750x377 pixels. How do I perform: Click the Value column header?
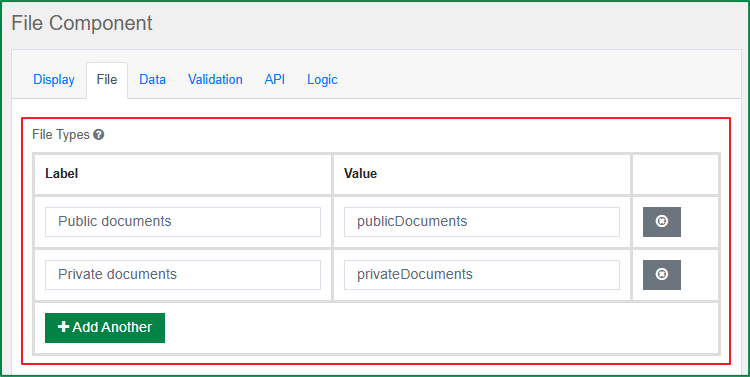360,173
